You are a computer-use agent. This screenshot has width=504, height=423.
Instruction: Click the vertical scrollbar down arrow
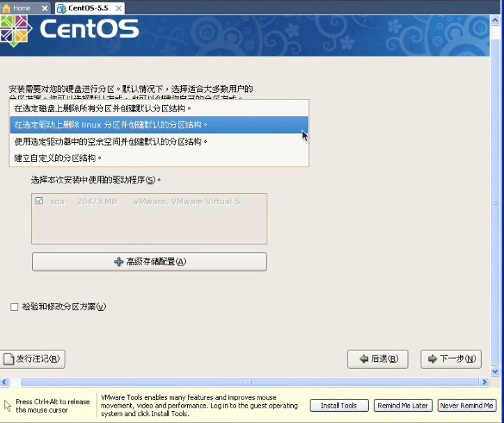click(495, 371)
